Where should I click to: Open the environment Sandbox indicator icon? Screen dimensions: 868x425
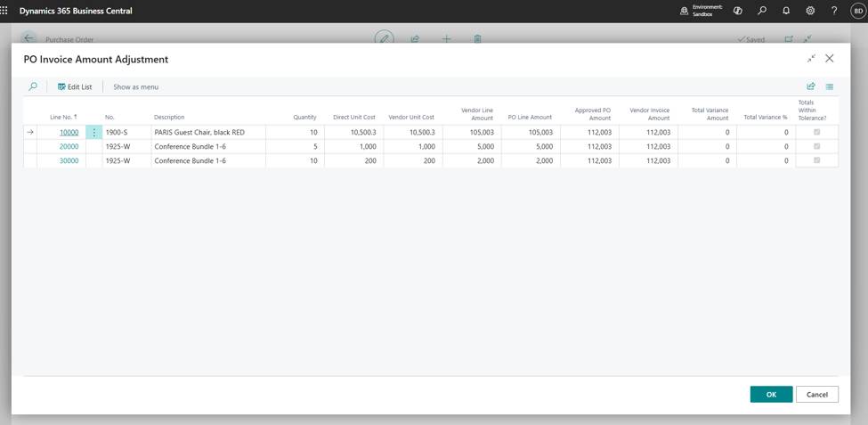(685, 11)
